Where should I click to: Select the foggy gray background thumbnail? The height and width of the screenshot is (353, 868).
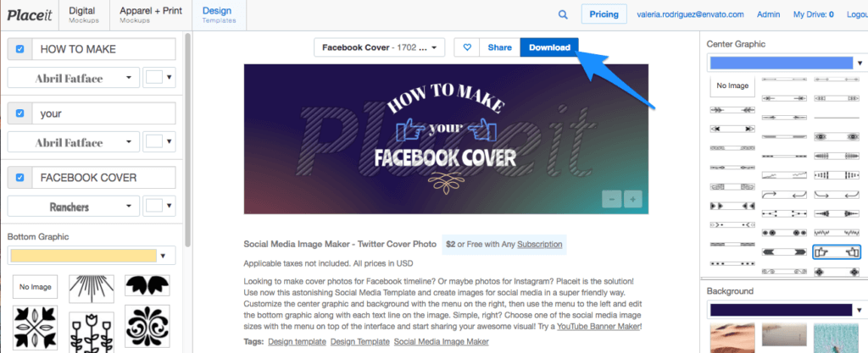[x=783, y=335]
